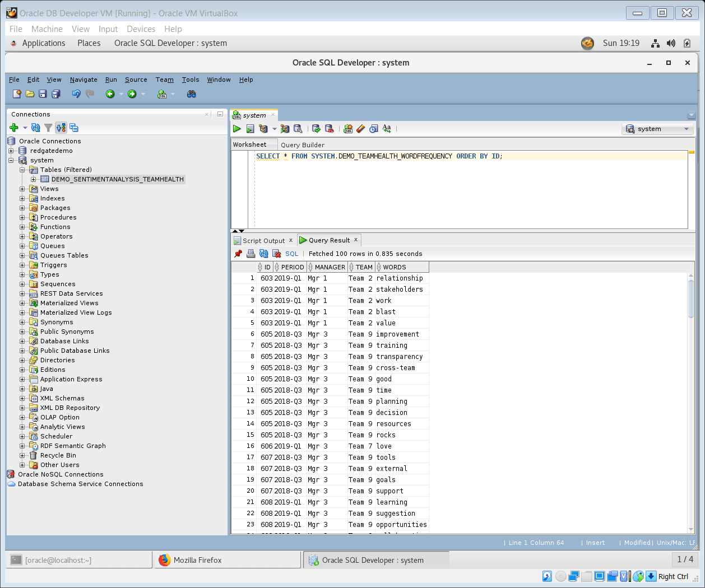
Task: Click the Clear eraser icon
Action: click(360, 129)
